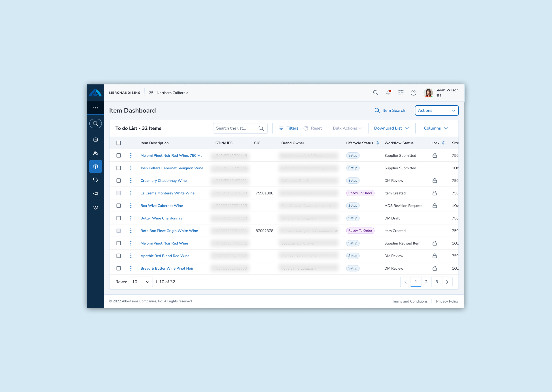Expand the Columns menu
The width and height of the screenshot is (552, 392).
pos(436,128)
